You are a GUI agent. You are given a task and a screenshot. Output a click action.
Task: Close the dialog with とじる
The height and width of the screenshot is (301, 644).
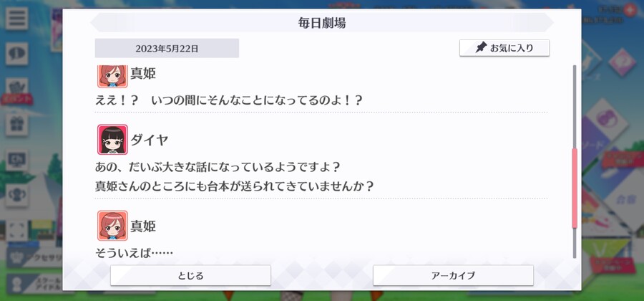[x=190, y=275]
